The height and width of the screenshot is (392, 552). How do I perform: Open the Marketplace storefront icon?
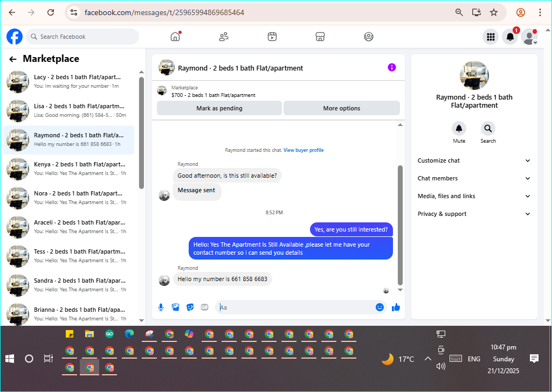[x=320, y=37]
